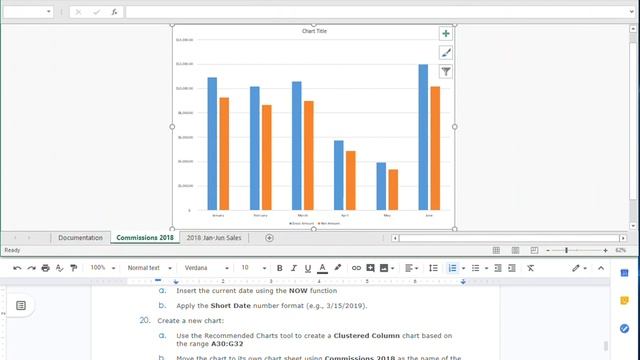Open Chart Styles paintbrush button

(x=446, y=53)
